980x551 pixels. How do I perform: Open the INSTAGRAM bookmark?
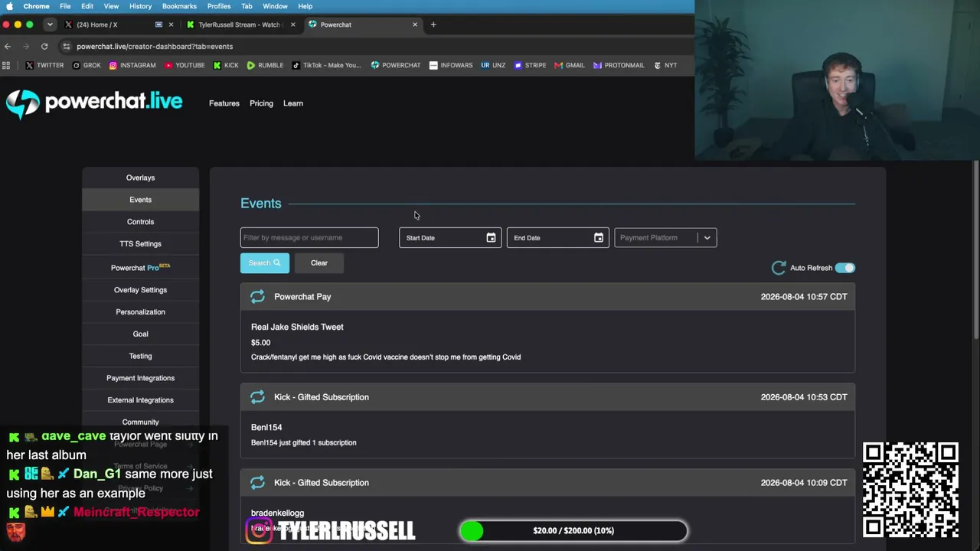click(x=132, y=65)
